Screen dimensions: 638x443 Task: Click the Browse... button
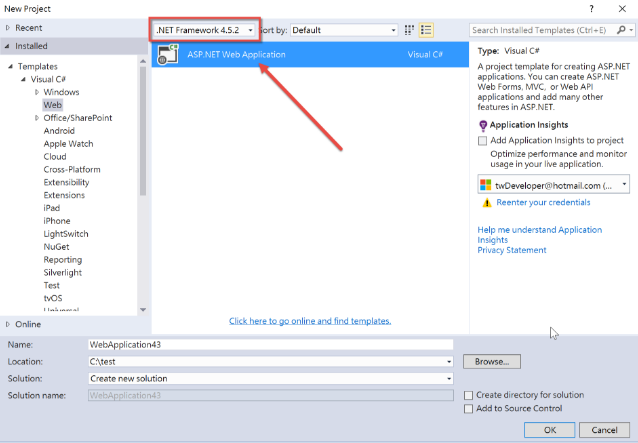tap(492, 362)
